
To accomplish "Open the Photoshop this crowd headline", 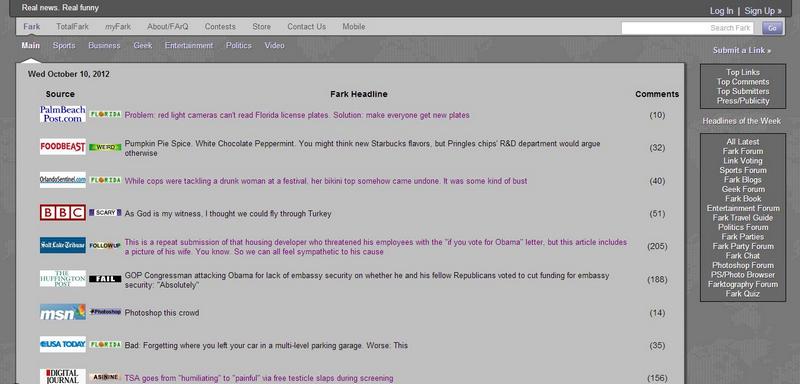I will [162, 313].
